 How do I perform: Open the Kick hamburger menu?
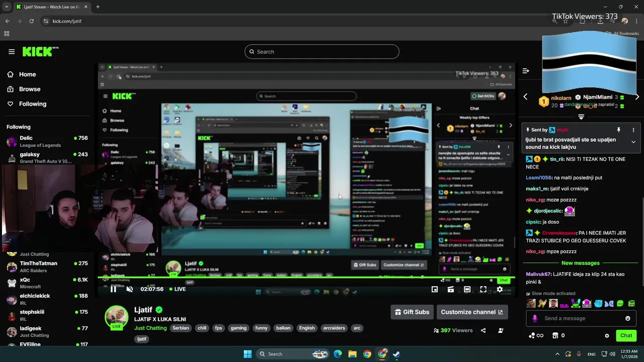click(x=12, y=51)
